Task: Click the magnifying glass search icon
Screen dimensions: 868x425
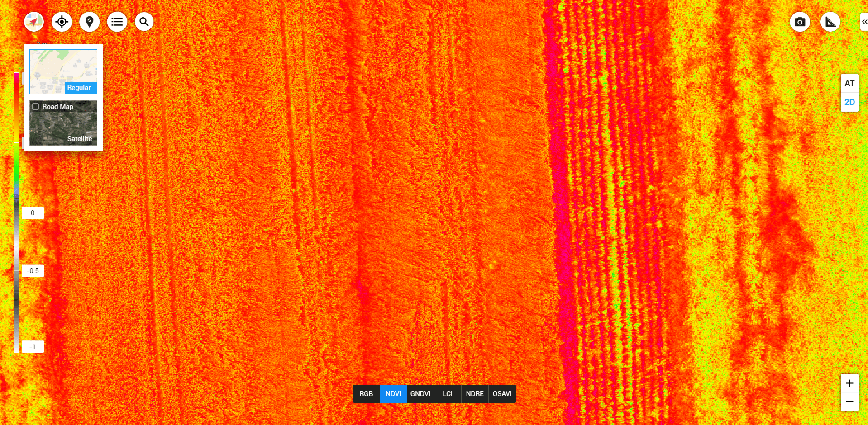Action: pyautogui.click(x=144, y=22)
